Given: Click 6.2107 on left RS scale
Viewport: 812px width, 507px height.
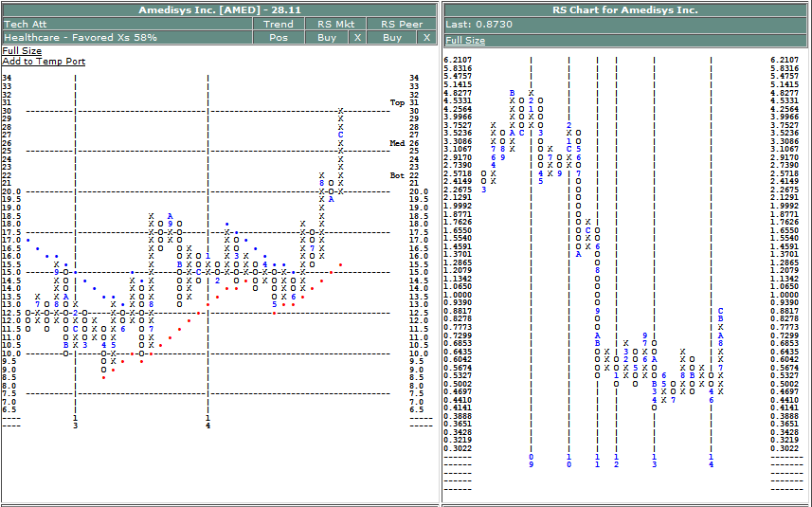Looking at the screenshot, I should (x=458, y=60).
